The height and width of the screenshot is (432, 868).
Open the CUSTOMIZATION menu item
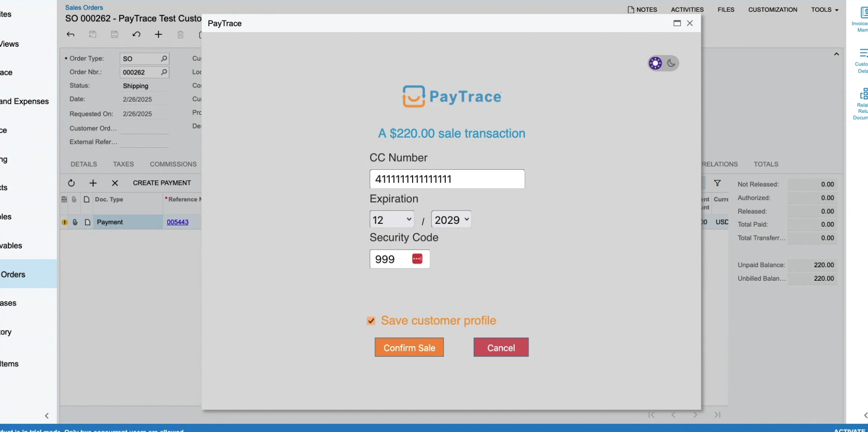click(773, 10)
